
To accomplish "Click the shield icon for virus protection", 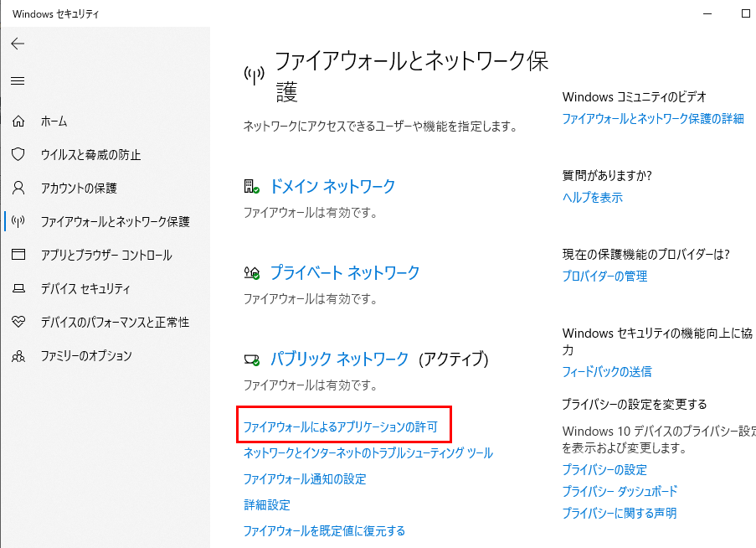I will 18,154.
